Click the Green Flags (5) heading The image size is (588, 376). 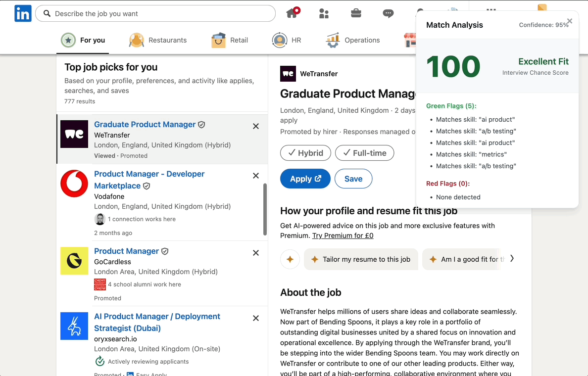pyautogui.click(x=451, y=106)
